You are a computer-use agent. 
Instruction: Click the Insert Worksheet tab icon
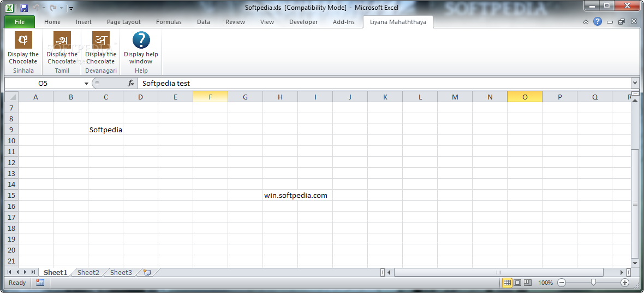tap(147, 272)
